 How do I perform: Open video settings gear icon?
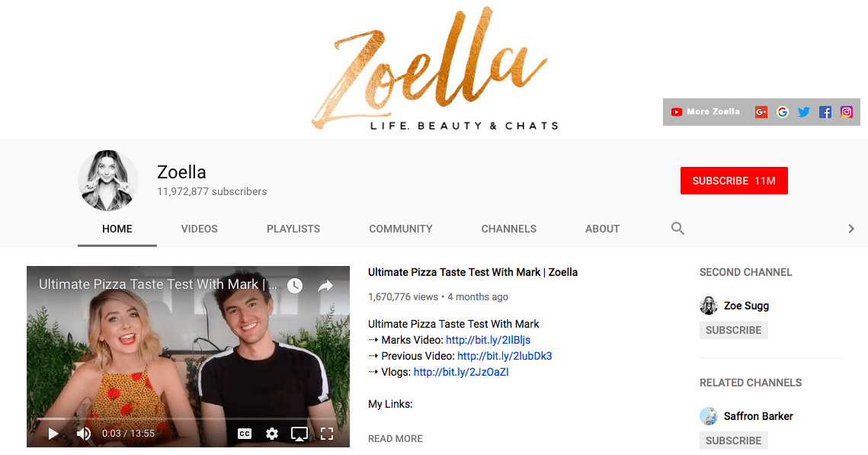click(272, 434)
